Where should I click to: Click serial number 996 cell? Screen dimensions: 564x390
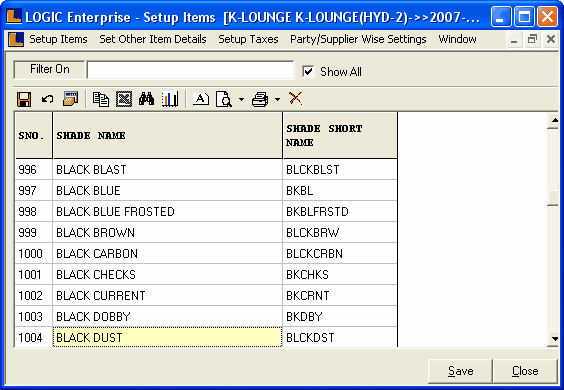click(x=34, y=169)
